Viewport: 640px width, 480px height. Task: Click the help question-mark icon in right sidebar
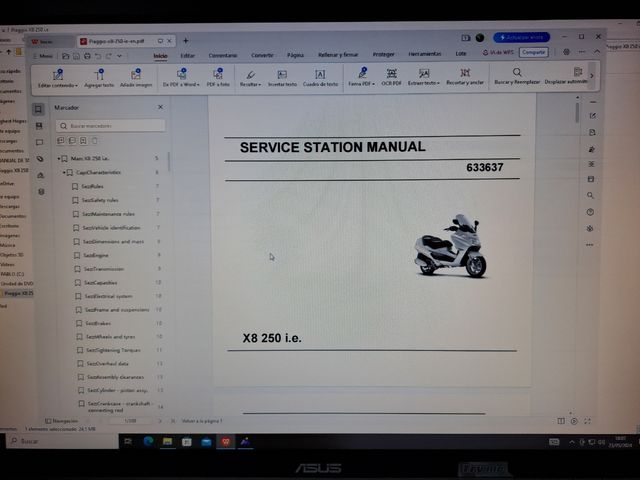click(x=590, y=212)
